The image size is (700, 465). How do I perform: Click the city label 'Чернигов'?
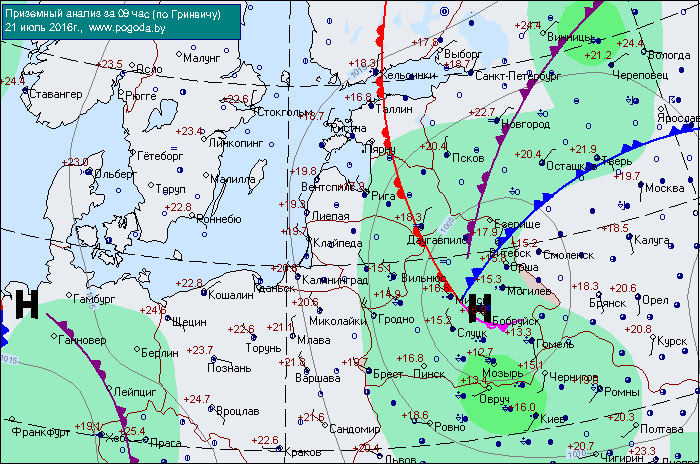point(574,377)
